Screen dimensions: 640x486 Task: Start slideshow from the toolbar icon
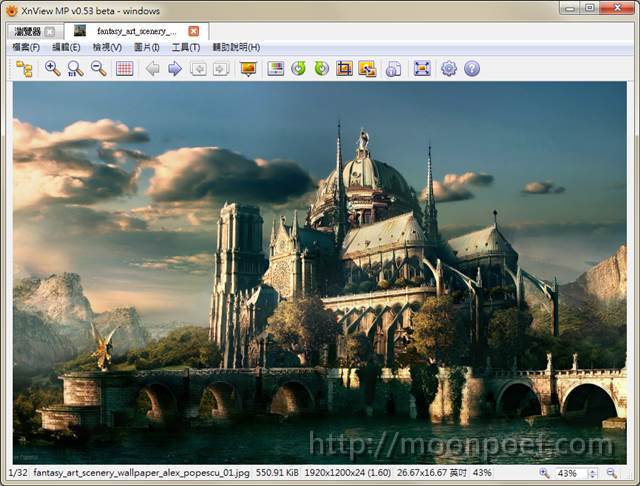[x=248, y=69]
